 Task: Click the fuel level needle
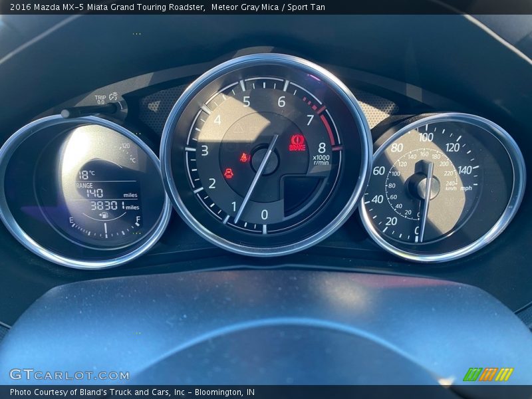click(x=106, y=230)
